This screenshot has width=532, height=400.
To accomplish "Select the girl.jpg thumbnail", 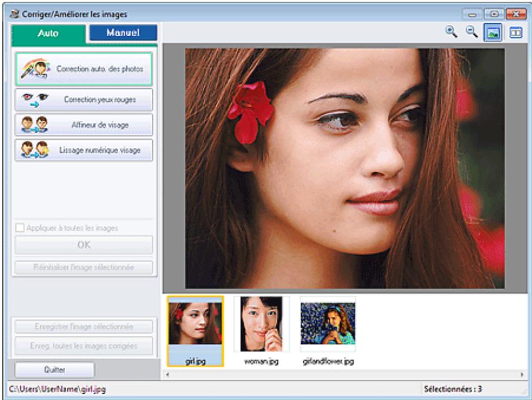I will [195, 331].
